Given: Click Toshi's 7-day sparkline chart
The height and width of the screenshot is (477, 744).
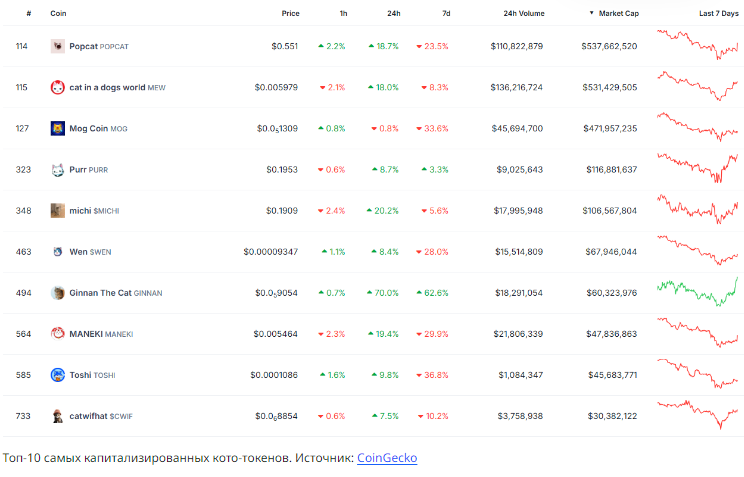Looking at the screenshot, I should point(698,374).
